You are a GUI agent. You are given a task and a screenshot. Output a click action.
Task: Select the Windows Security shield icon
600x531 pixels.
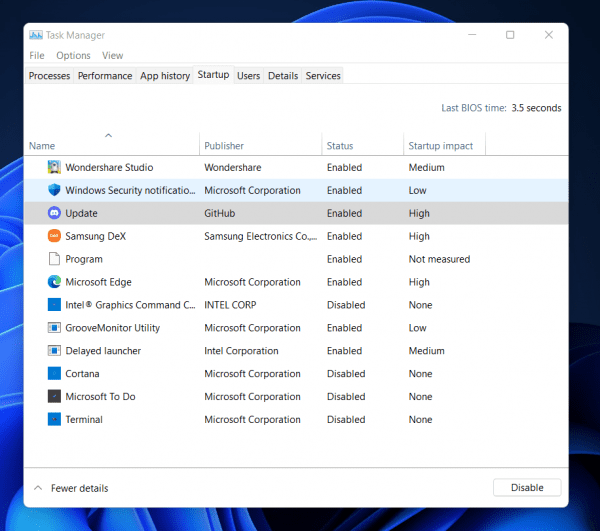pyautogui.click(x=54, y=190)
